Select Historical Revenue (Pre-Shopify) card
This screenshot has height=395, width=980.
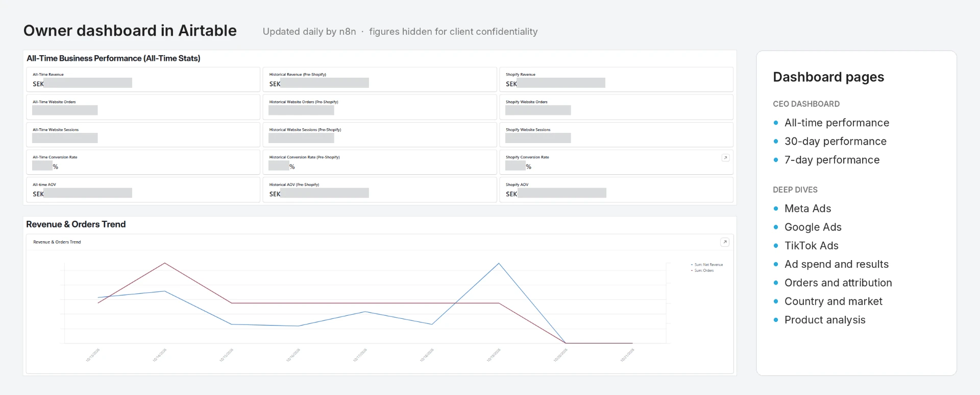(x=380, y=80)
